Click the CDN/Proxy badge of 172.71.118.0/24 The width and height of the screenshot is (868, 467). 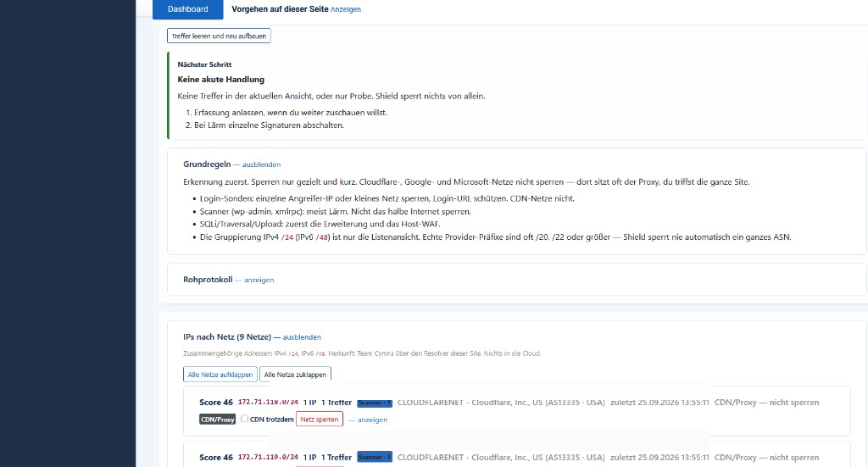(218, 420)
